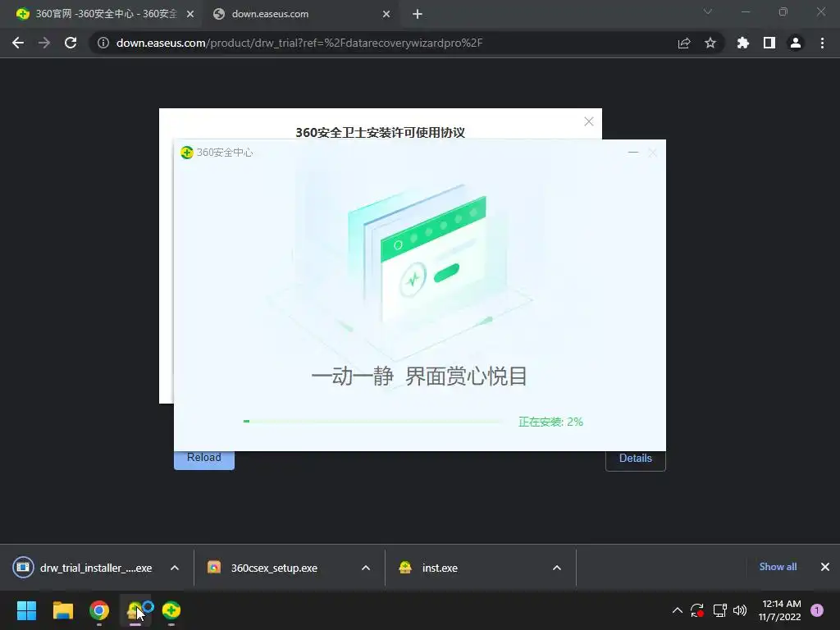Show all downloads
Screen dimensions: 840x630
[778, 567]
